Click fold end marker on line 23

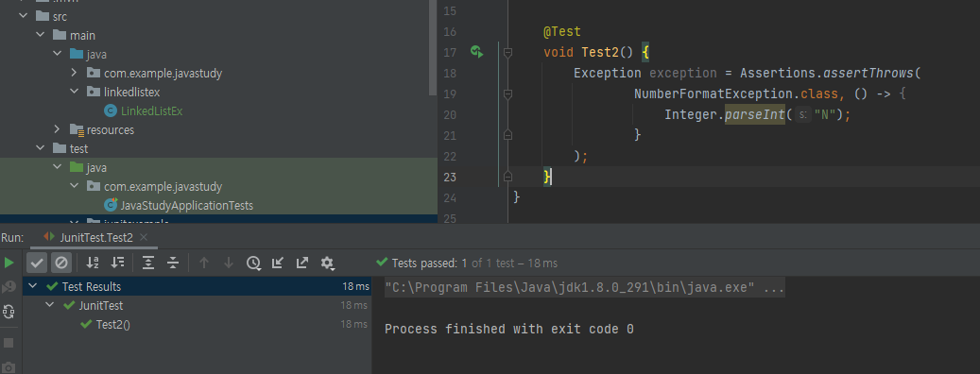tap(507, 177)
